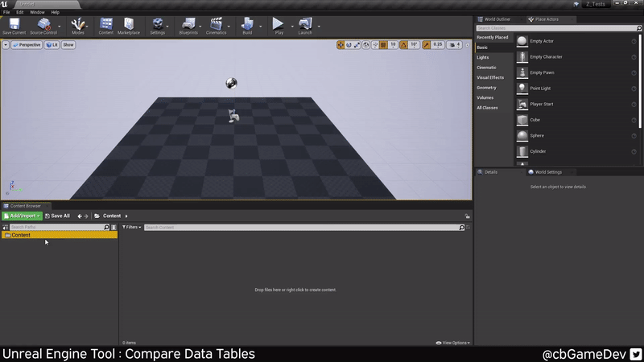
Task: Click Save All in Content Browser
Action: point(57,216)
